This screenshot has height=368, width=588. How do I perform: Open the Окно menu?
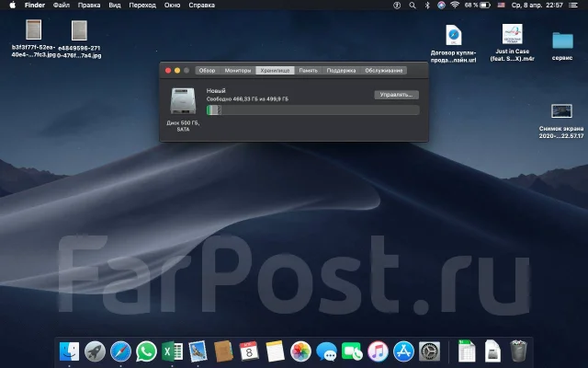coord(172,6)
